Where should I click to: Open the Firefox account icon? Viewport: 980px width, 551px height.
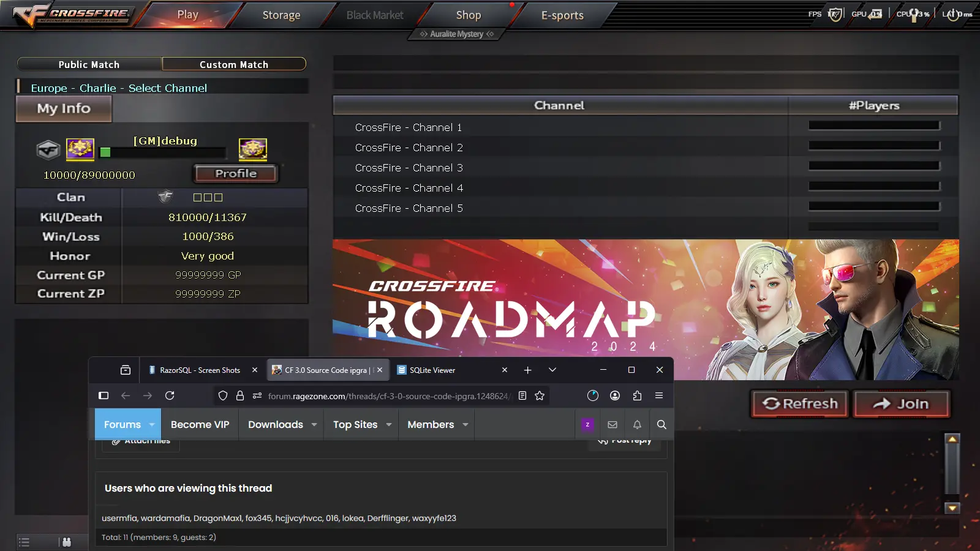[x=615, y=395]
